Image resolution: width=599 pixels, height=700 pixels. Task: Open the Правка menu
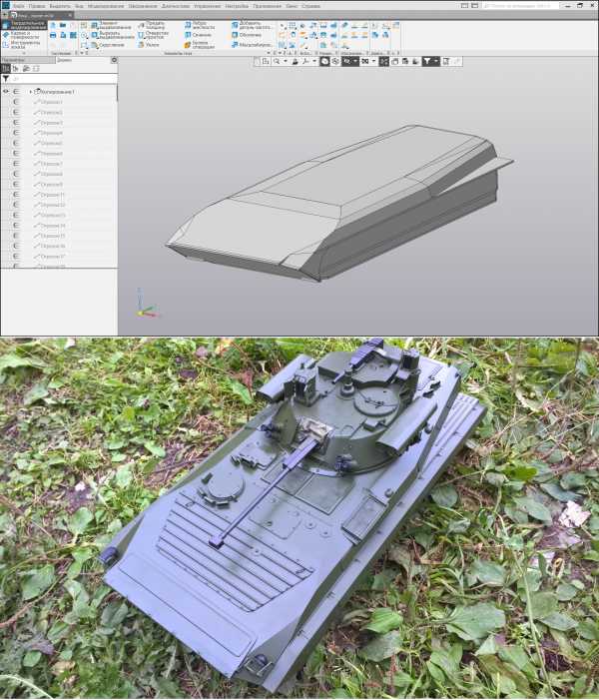coord(37,6)
